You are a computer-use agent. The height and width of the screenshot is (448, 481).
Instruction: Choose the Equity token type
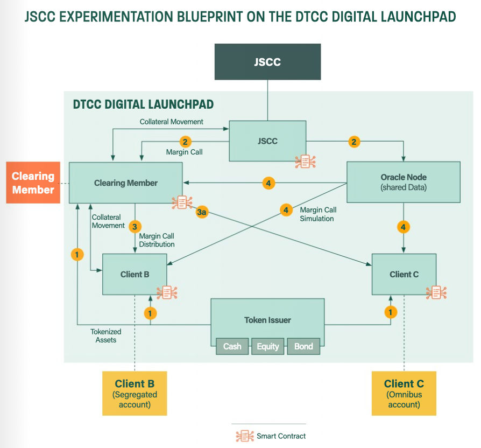(x=268, y=346)
